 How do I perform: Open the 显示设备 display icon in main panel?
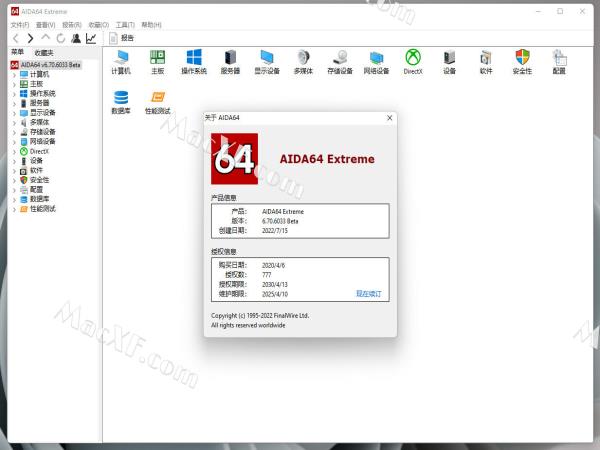pyautogui.click(x=267, y=62)
